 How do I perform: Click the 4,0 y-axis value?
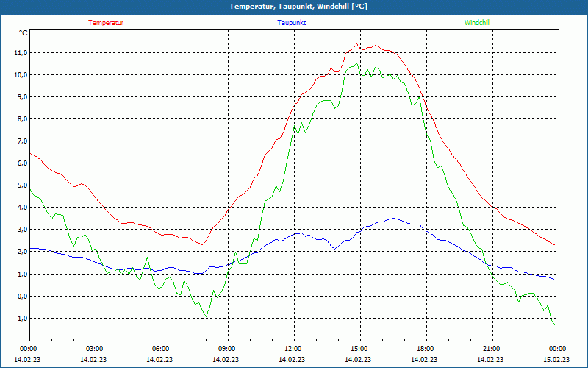(22, 208)
